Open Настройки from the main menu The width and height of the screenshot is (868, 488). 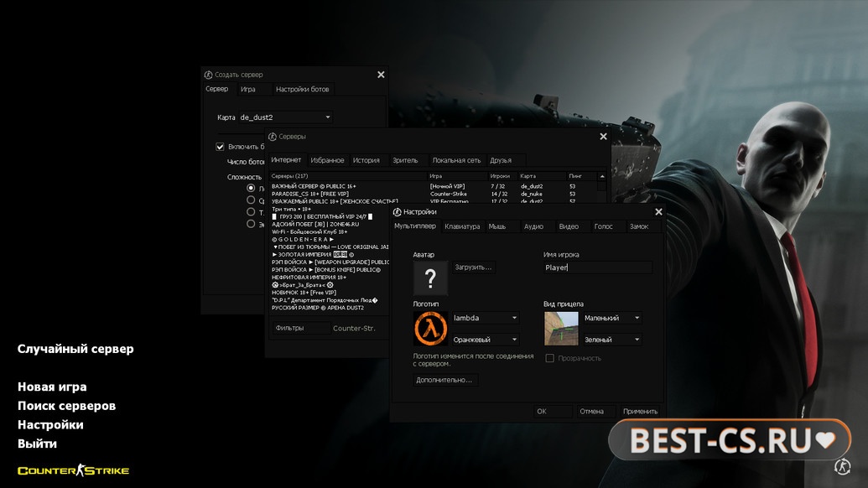tap(50, 424)
